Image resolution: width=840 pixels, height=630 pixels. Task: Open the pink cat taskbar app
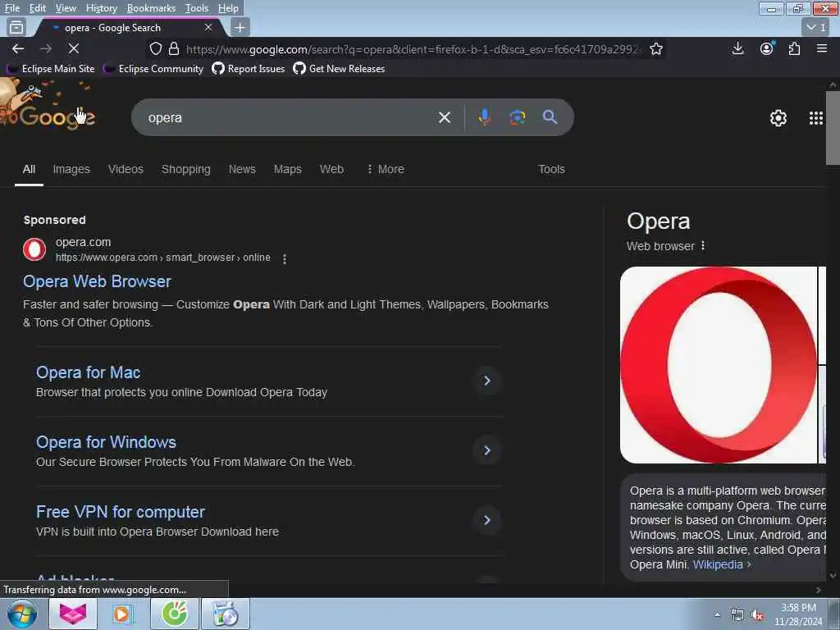73,614
